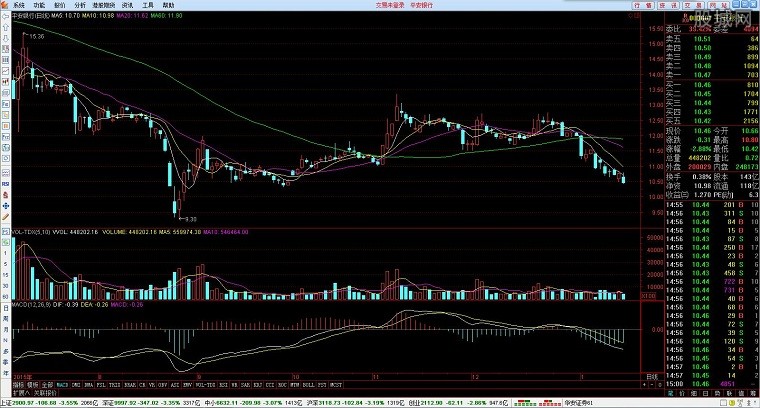This screenshot has width=760, height=408.
Task: Toggle the 60 minute period beside volume pane
Action: (x=6, y=296)
